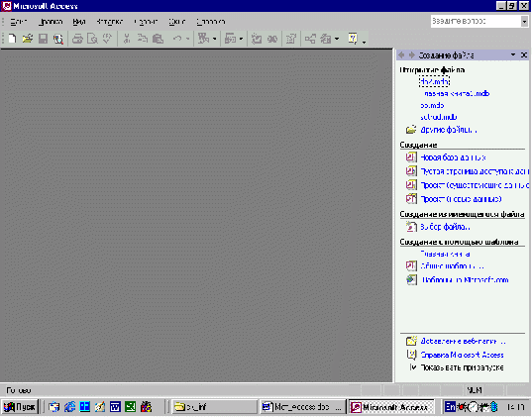Click the Search toolbar icon with magnifier
The image size is (532, 417).
pos(58,39)
